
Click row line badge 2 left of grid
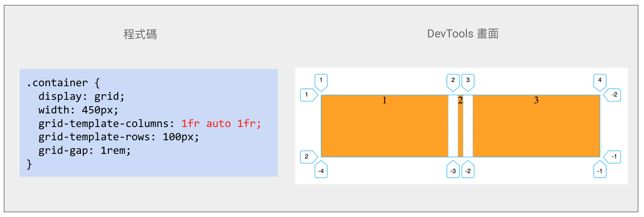pyautogui.click(x=307, y=157)
